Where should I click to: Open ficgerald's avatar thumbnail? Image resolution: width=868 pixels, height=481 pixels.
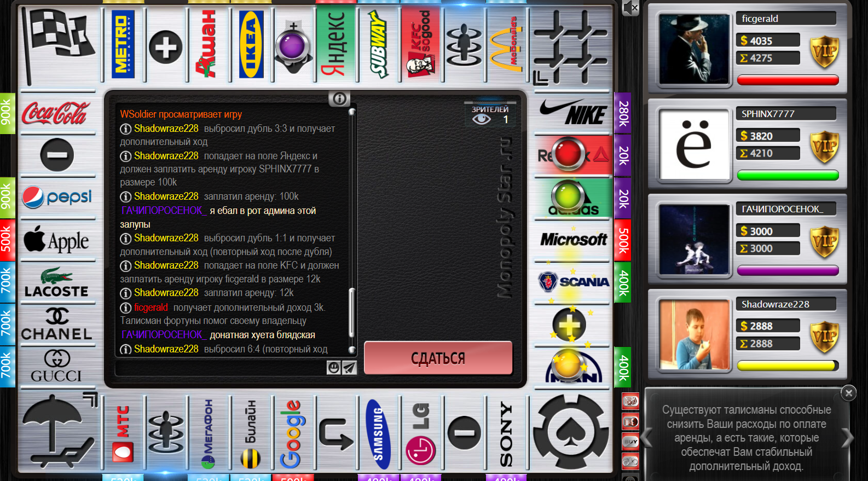click(x=693, y=49)
